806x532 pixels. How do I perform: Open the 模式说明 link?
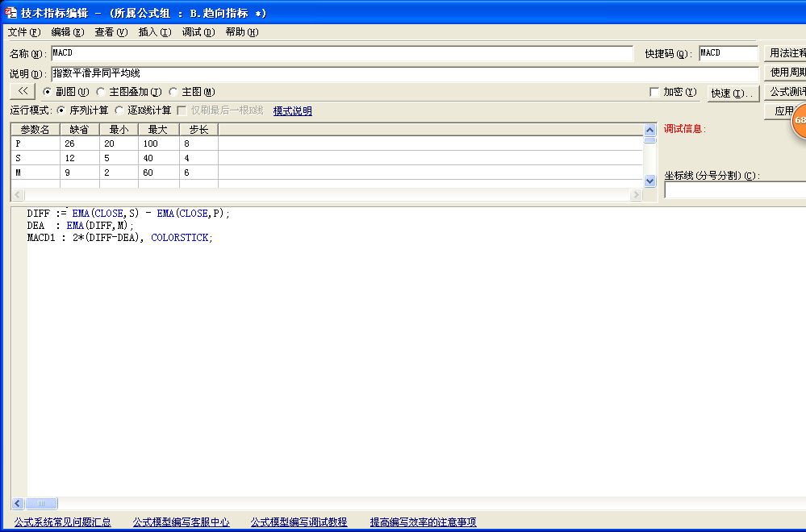293,111
